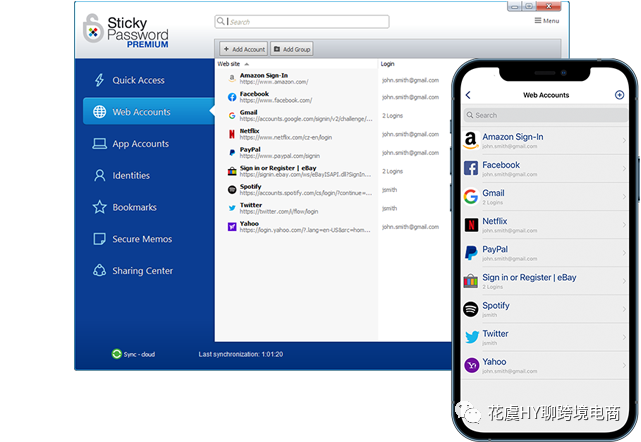Click the Twitter bird icon in desktop list
The image size is (641, 442).
[232, 208]
